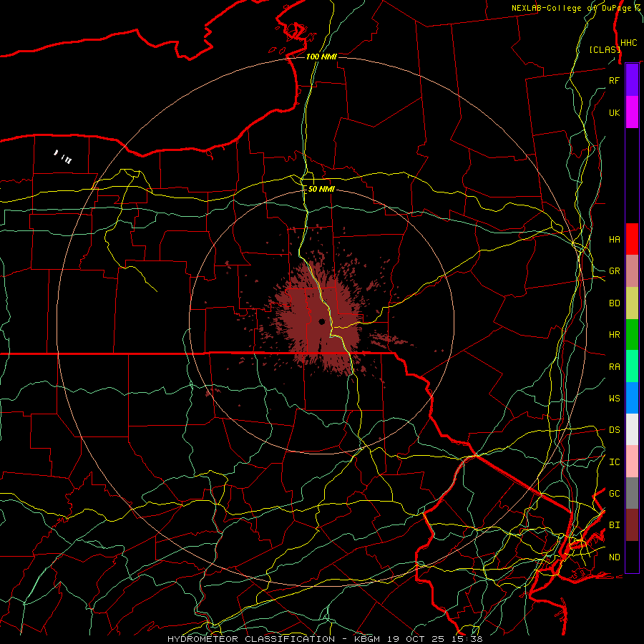Click the DS legend label

pyautogui.click(x=614, y=430)
